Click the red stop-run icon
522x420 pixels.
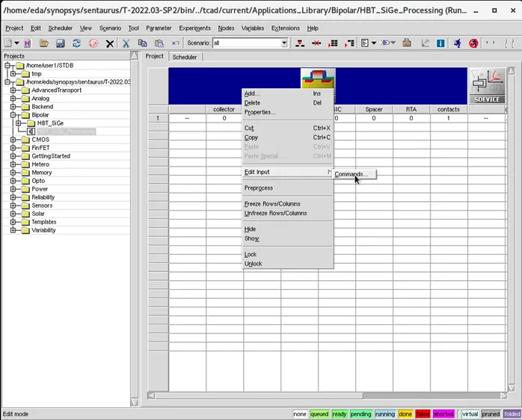[x=473, y=43]
